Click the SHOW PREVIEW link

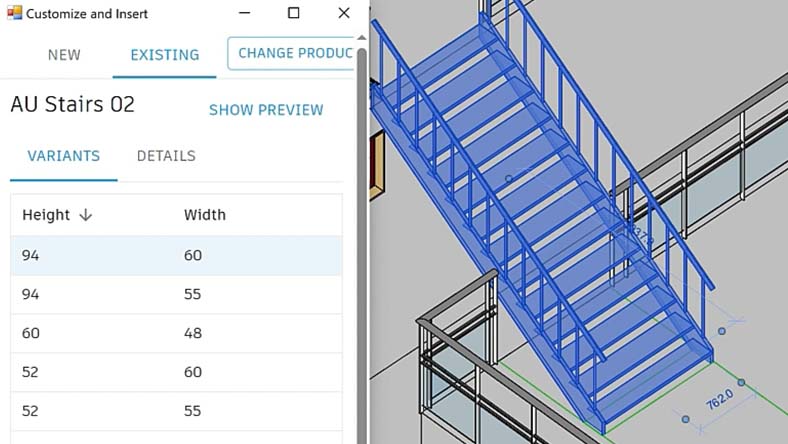[x=266, y=110]
